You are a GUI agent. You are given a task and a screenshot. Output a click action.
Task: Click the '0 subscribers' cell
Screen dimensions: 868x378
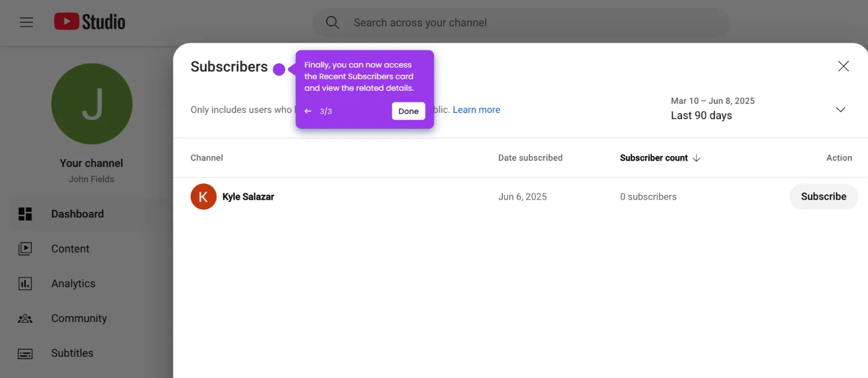648,196
